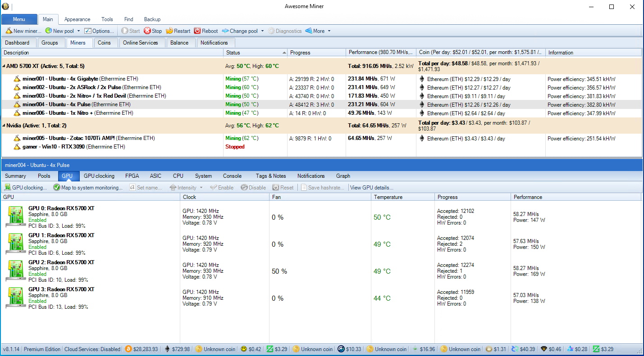This screenshot has width=644, height=356.
Task: Click the $40.39 coin in status bar
Action: click(x=523, y=349)
